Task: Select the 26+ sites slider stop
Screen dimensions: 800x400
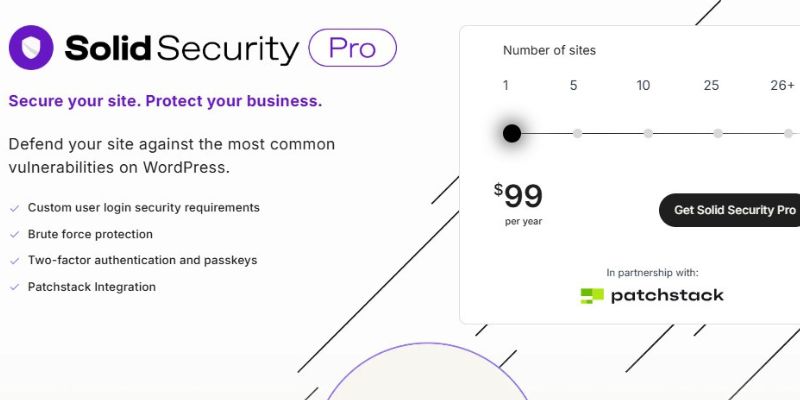Action: [788, 133]
